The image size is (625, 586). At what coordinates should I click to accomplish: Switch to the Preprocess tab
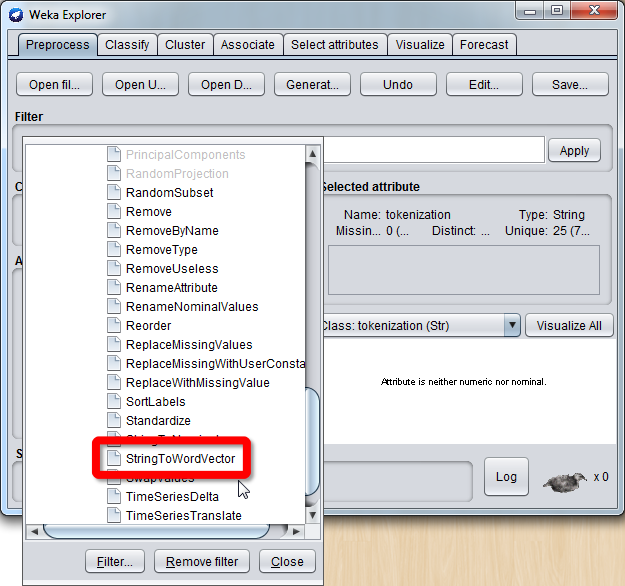coord(57,45)
